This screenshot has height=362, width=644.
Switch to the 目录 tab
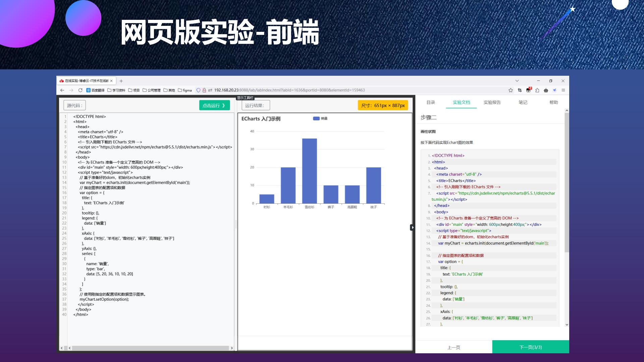431,102
